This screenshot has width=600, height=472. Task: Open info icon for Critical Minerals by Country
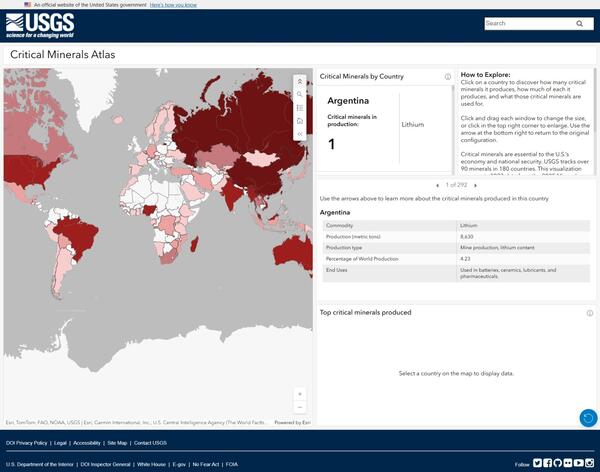(x=448, y=77)
